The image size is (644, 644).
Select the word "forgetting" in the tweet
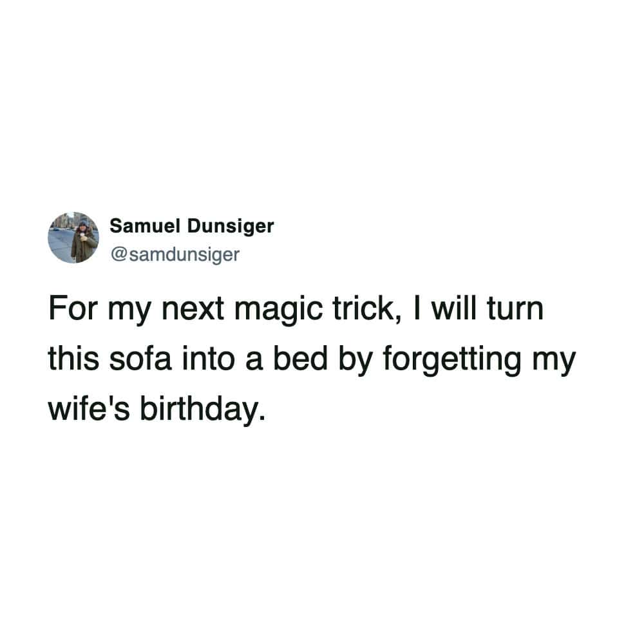pyautogui.click(x=452, y=360)
